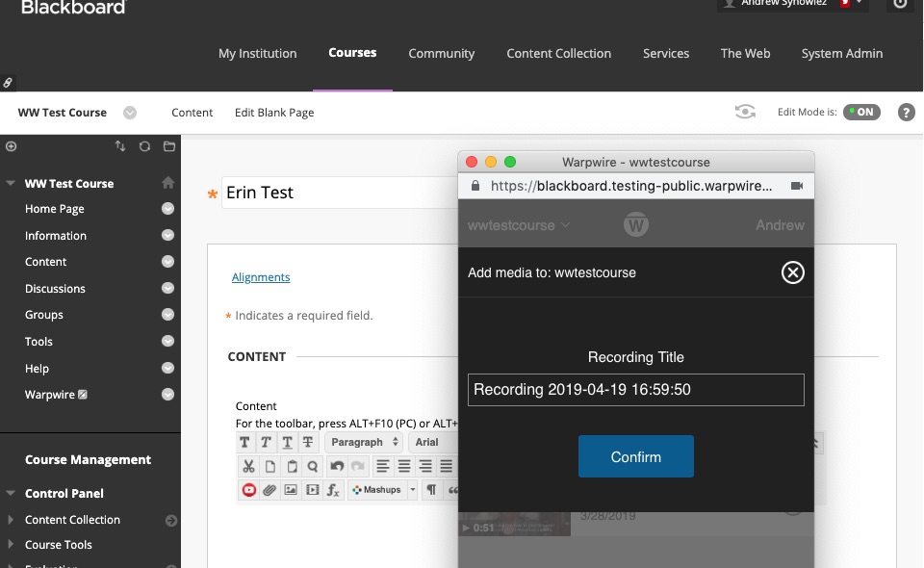Open the Groups course menu link
The height and width of the screenshot is (568, 924).
pyautogui.click(x=44, y=315)
